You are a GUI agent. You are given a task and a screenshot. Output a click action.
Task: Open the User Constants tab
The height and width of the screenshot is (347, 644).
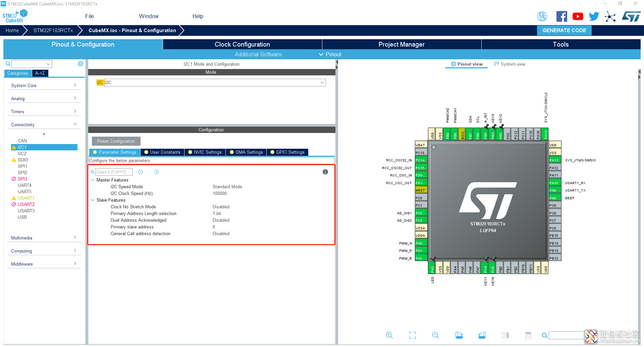coord(162,152)
